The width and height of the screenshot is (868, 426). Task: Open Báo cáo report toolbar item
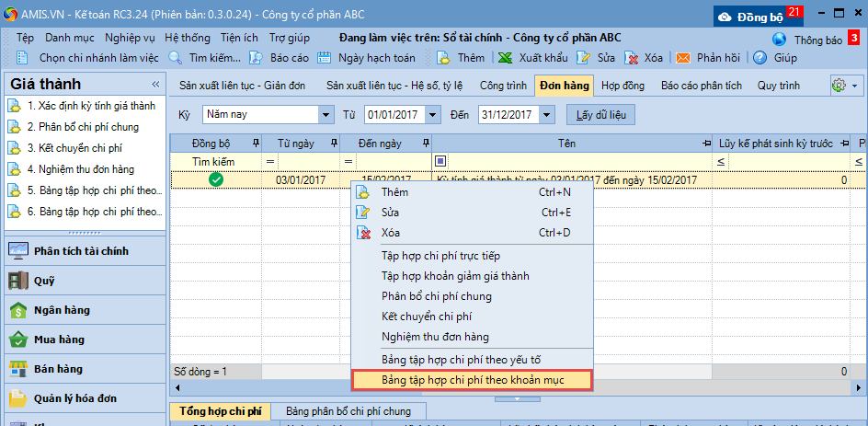click(x=257, y=57)
